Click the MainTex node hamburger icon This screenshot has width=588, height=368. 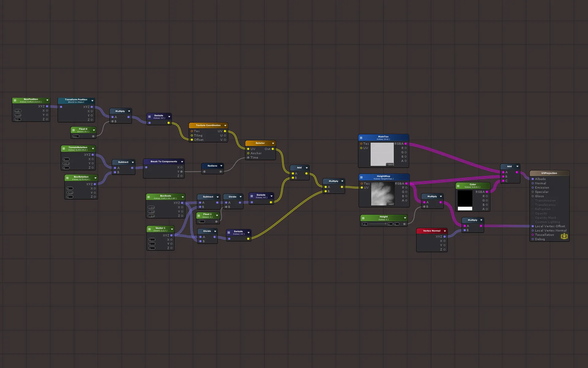[x=361, y=138]
